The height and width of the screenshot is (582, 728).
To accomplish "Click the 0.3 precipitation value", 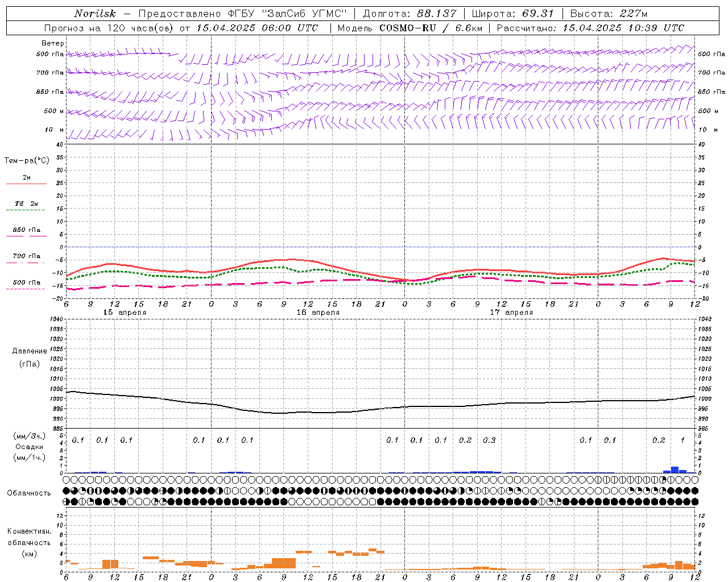I will click(x=489, y=440).
